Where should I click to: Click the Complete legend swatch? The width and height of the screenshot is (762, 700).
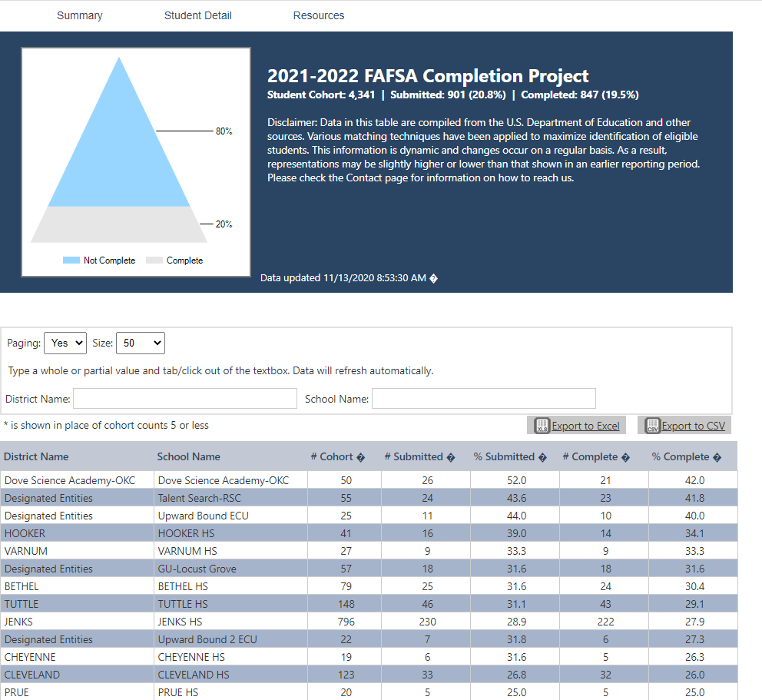pyautogui.click(x=154, y=260)
